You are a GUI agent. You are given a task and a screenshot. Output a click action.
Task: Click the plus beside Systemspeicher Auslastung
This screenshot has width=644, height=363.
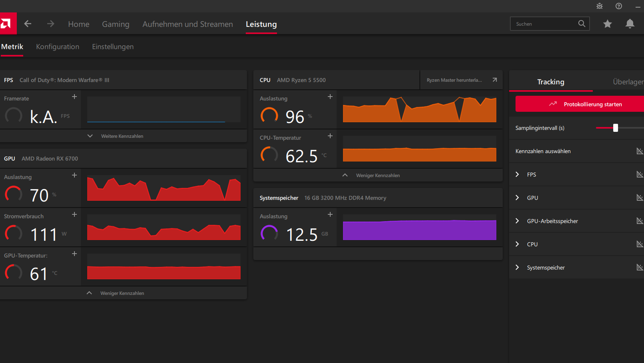point(330,214)
